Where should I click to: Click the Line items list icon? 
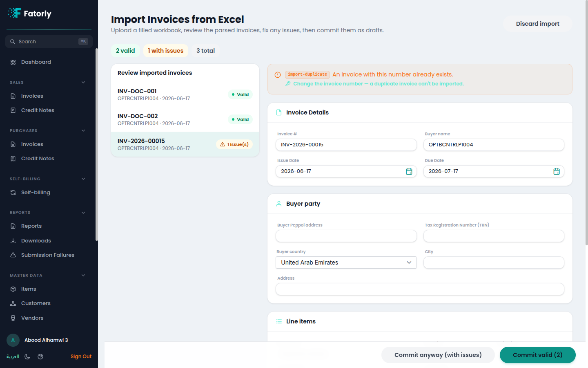(x=279, y=321)
